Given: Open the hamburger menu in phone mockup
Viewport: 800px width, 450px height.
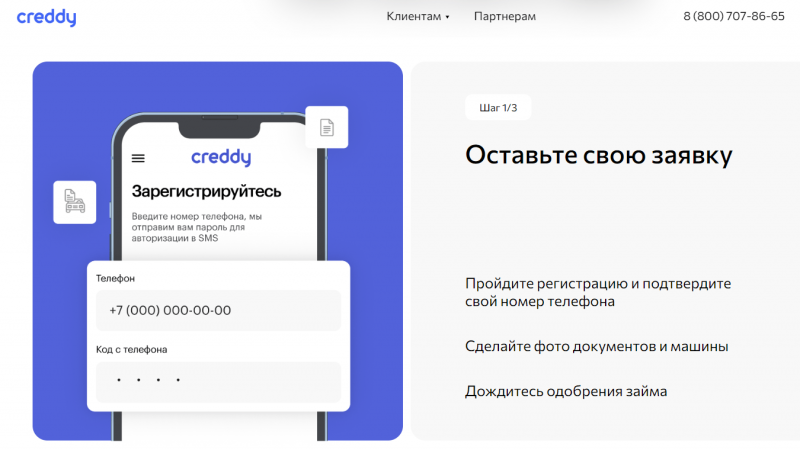Looking at the screenshot, I should (x=138, y=158).
